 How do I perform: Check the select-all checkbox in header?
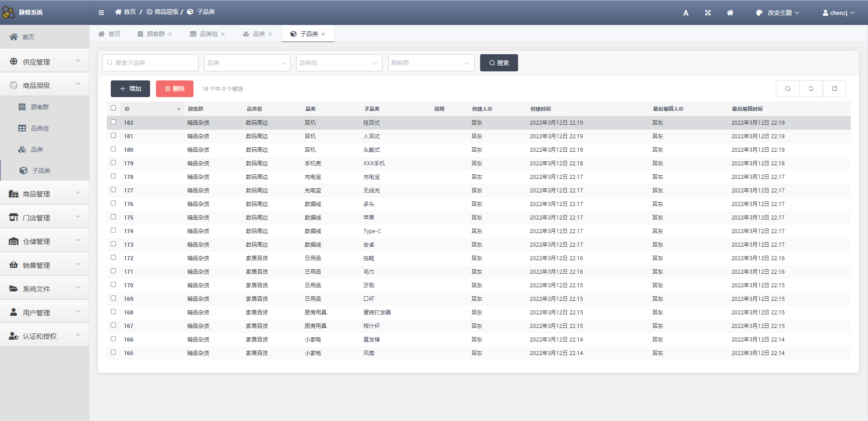click(x=113, y=108)
